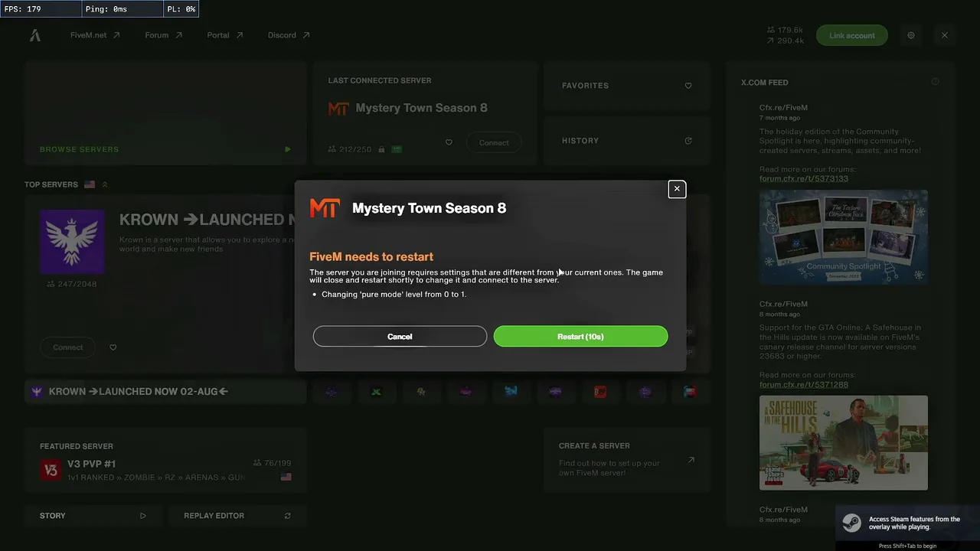
Task: Open the Discord link
Action: (289, 35)
